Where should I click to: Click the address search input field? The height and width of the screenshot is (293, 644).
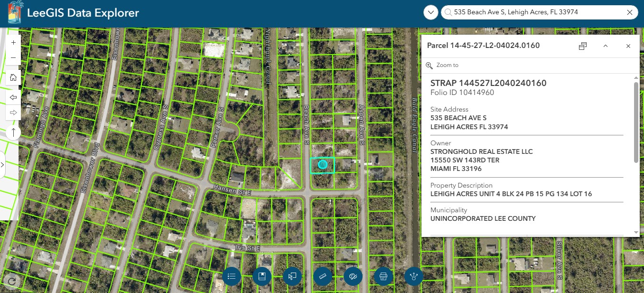pos(536,12)
